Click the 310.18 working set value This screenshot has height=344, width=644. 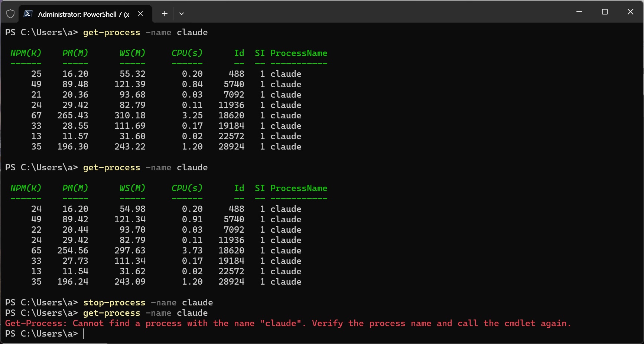click(x=130, y=115)
